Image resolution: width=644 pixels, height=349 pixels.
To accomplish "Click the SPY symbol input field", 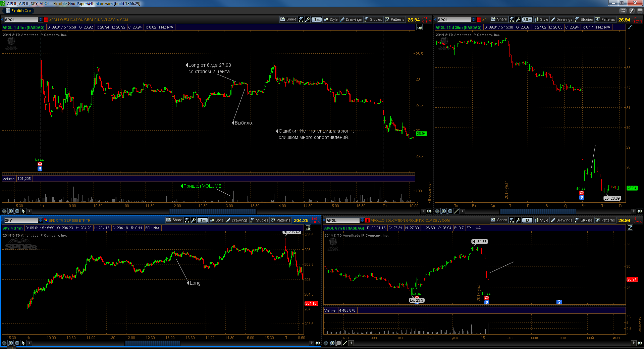I will tap(21, 220).
